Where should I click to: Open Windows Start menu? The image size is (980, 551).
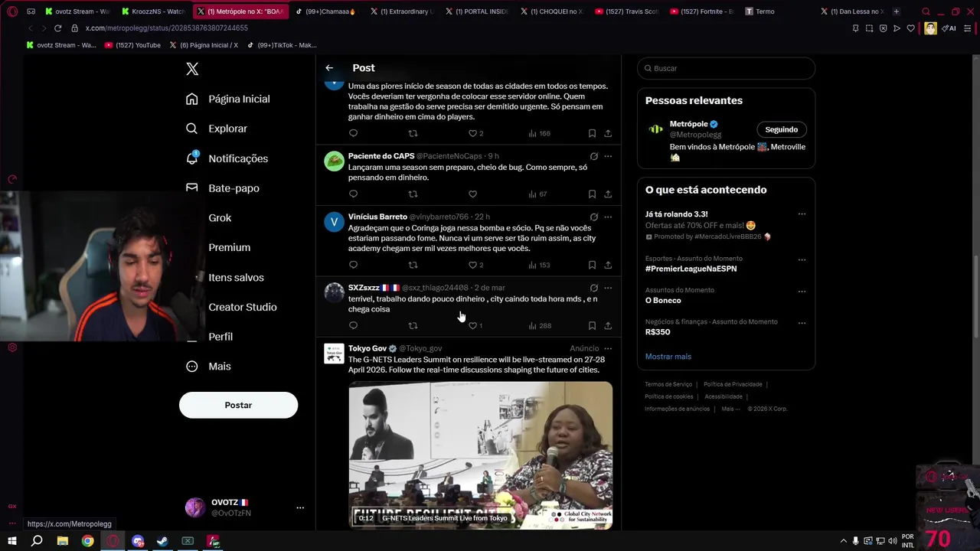click(x=12, y=541)
